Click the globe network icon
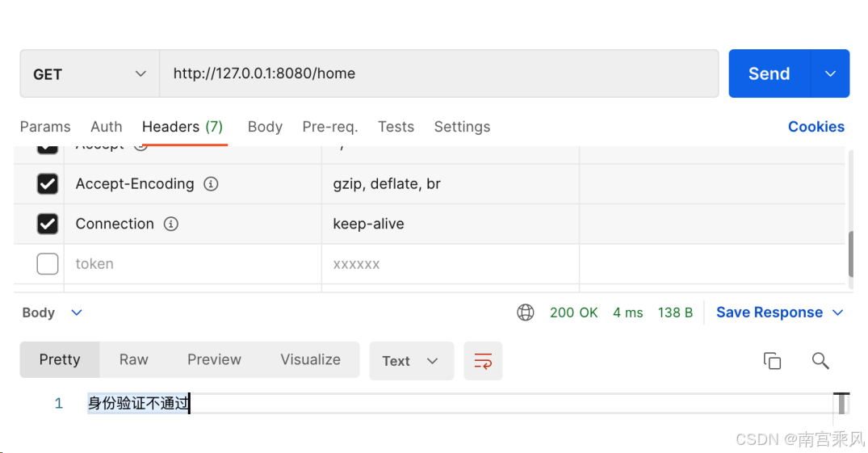 tap(526, 312)
